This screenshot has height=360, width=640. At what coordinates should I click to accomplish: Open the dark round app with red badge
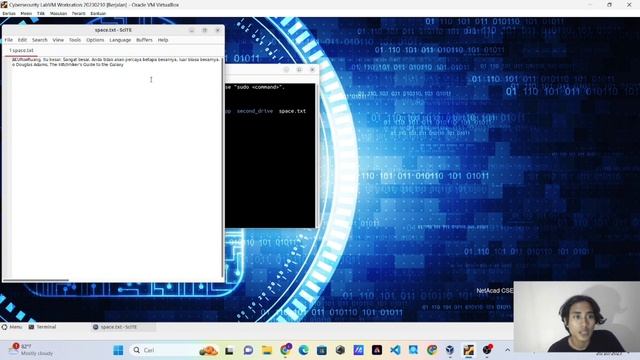(x=487, y=350)
